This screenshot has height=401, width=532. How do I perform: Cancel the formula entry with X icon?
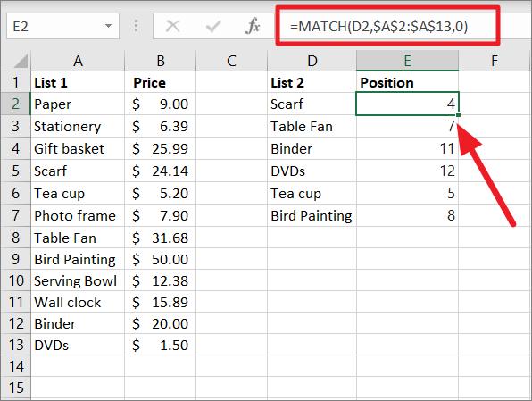click(x=172, y=26)
